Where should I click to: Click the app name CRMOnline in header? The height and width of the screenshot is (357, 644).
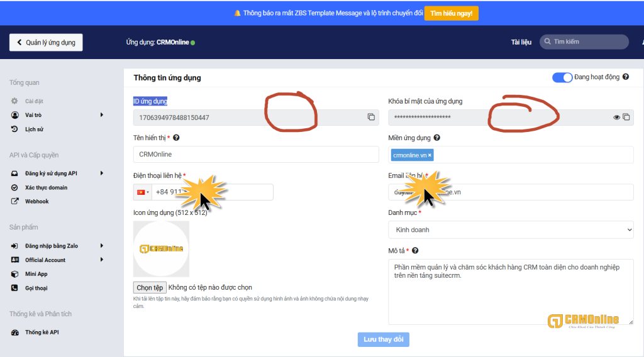pyautogui.click(x=172, y=42)
